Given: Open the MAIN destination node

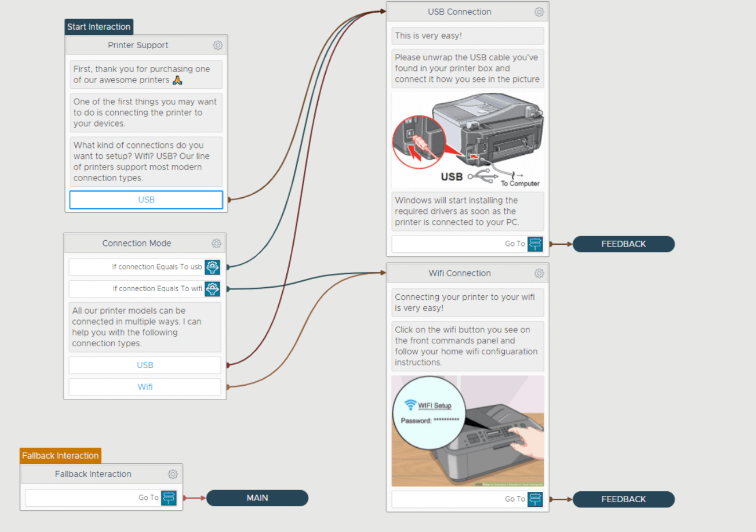Looking at the screenshot, I should point(258,498).
